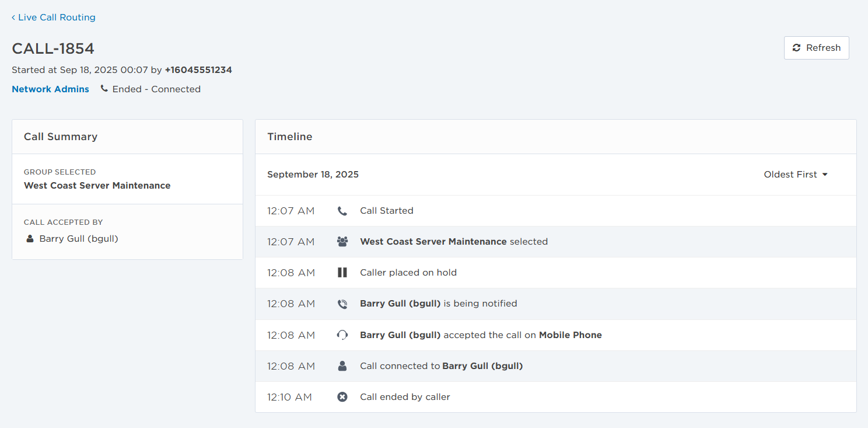This screenshot has width=868, height=428.
Task: Click the Timeline panel heading
Action: pos(290,137)
